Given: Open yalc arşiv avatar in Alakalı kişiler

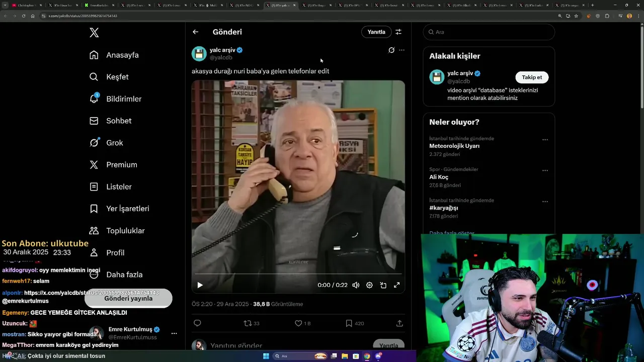Looking at the screenshot, I should [437, 77].
